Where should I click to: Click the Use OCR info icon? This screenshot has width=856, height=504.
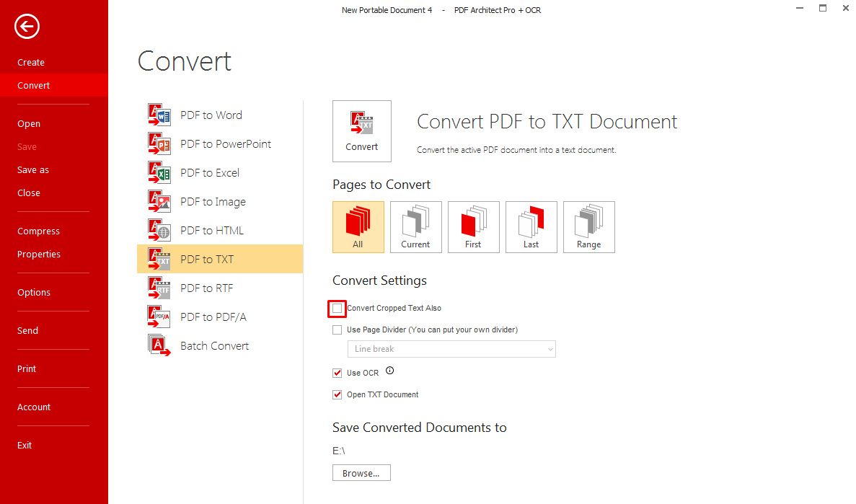point(390,371)
